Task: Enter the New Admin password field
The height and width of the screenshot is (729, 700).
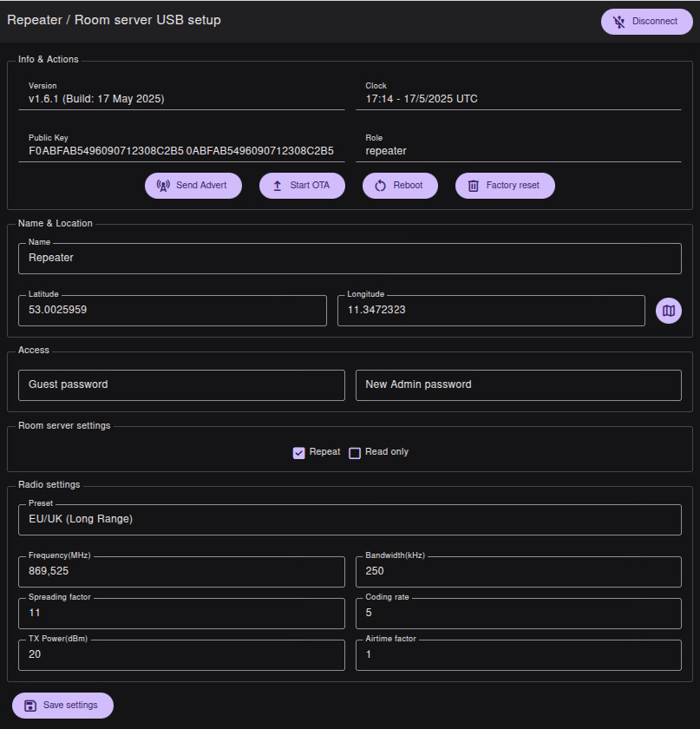Action: (518, 384)
